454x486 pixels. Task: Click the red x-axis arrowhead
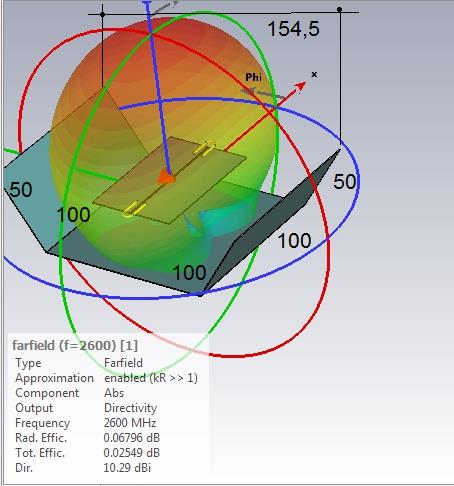tap(301, 86)
